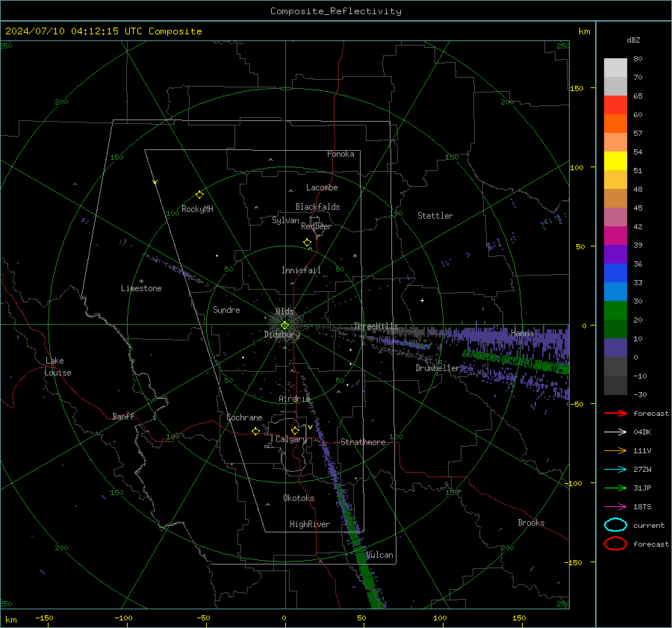Click the asterisk marker east of Innisfail
Image resolution: width=672 pixels, height=628 pixels.
coord(355,256)
